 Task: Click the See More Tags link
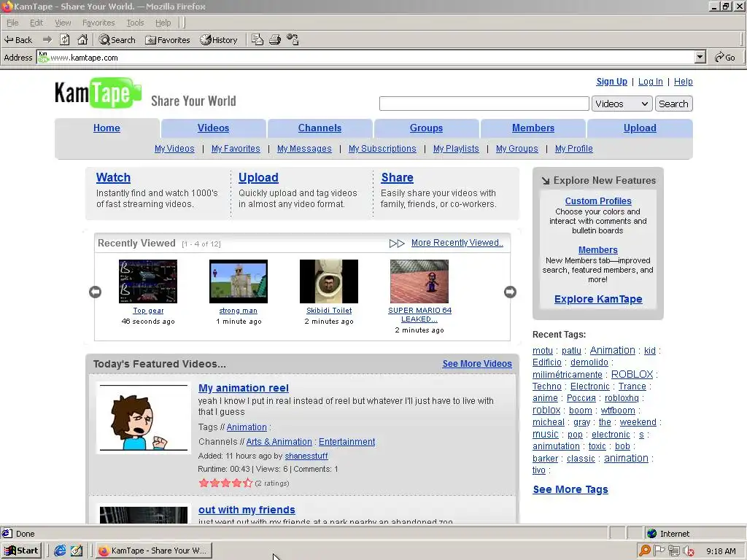(570, 489)
